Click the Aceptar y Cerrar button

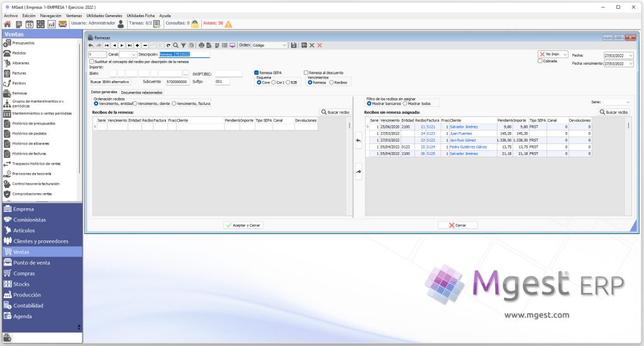point(243,225)
